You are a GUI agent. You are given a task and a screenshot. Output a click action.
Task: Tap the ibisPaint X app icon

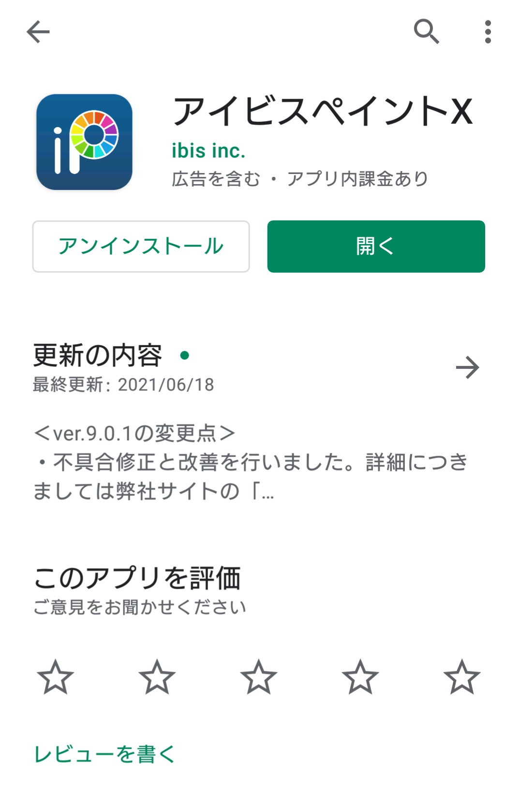84,142
